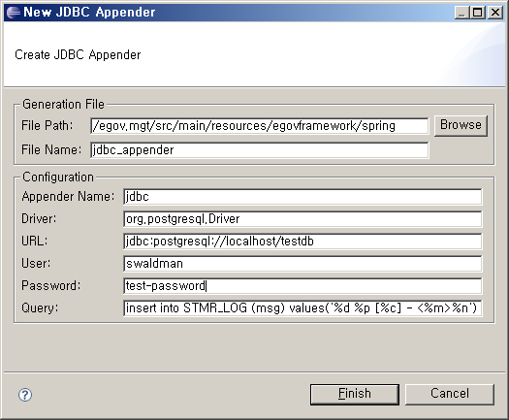
Task: Click the Create JDBC Appender header text
Action: pos(78,55)
